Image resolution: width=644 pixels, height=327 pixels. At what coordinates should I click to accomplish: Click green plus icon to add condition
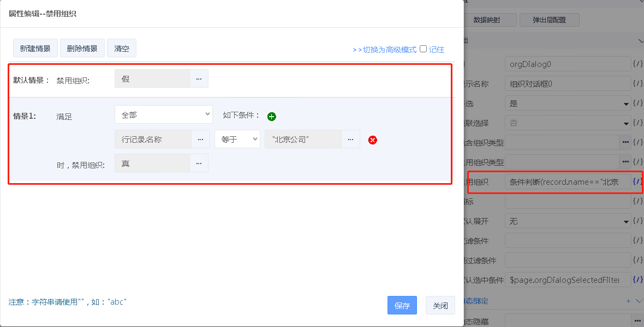(x=272, y=116)
